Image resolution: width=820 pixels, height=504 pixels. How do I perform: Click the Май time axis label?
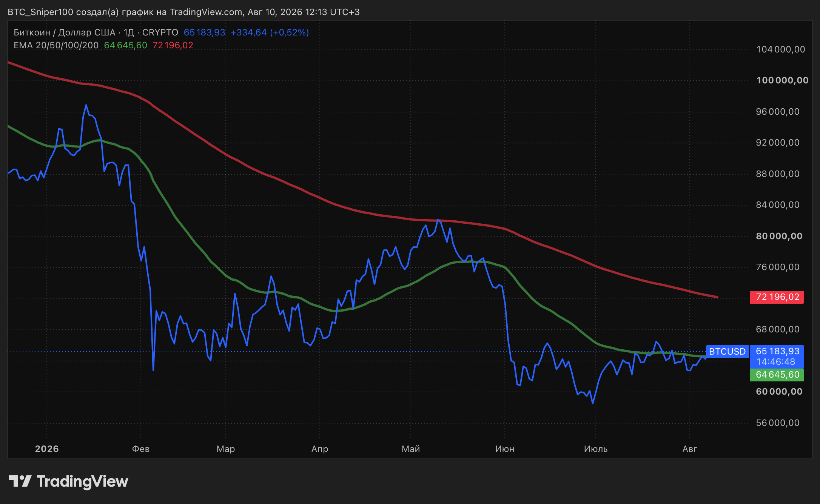411,449
